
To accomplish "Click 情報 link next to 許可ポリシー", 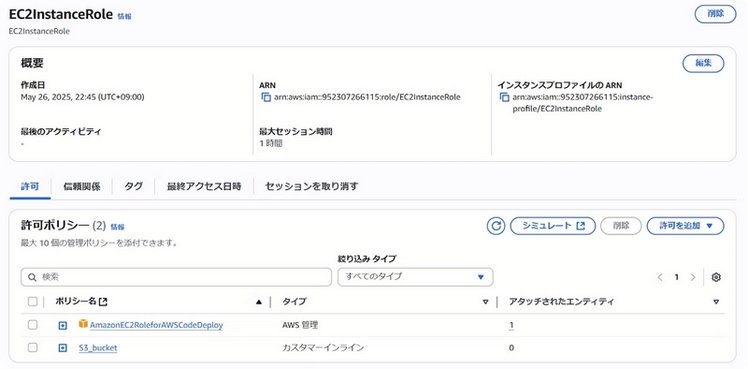I will pos(117,227).
